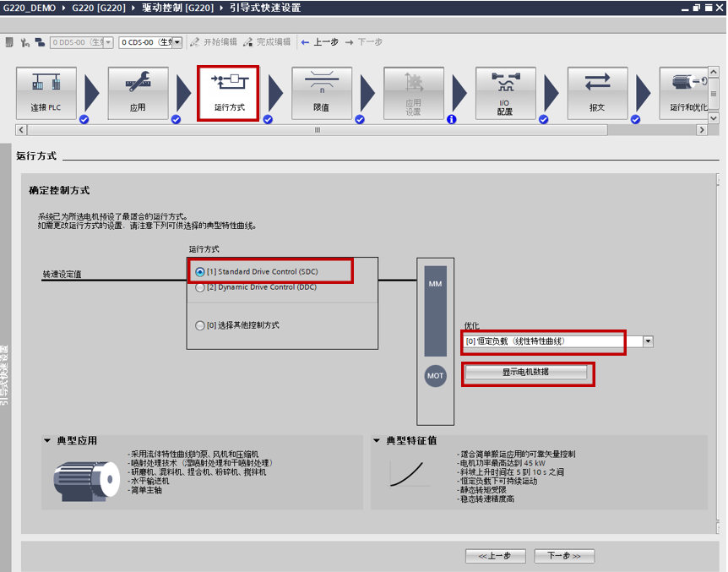The width and height of the screenshot is (728, 572).
Task: Open the 优化 恒定负载 dropdown
Action: point(648,341)
